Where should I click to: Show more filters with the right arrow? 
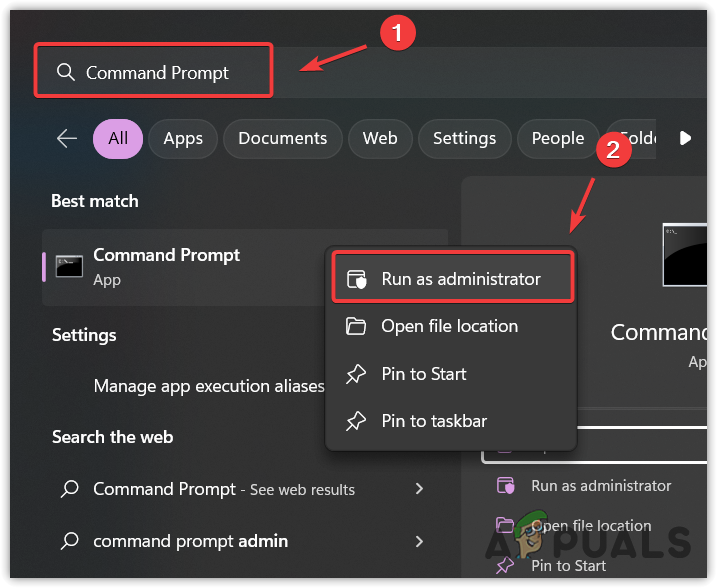(x=685, y=138)
